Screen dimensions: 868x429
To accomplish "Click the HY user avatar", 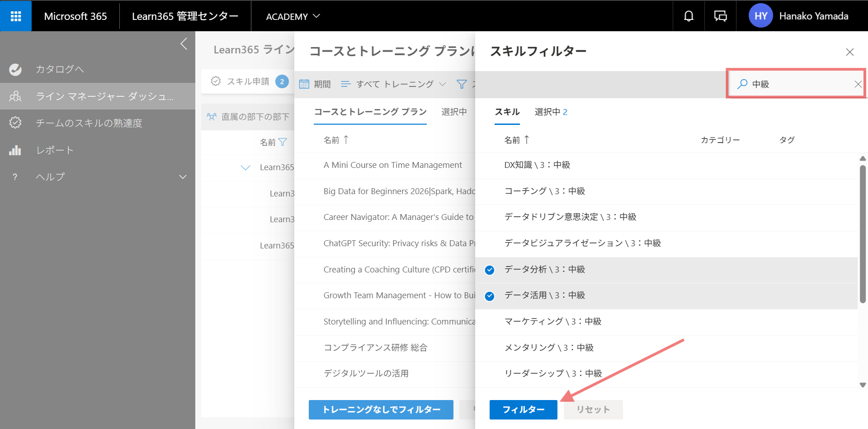I will (761, 16).
